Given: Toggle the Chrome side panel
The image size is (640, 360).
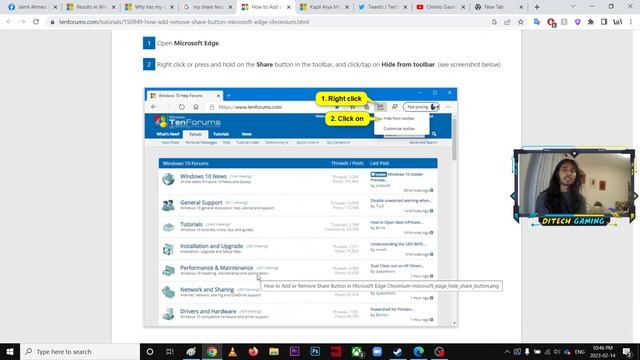Looking at the screenshot, I should (604, 22).
